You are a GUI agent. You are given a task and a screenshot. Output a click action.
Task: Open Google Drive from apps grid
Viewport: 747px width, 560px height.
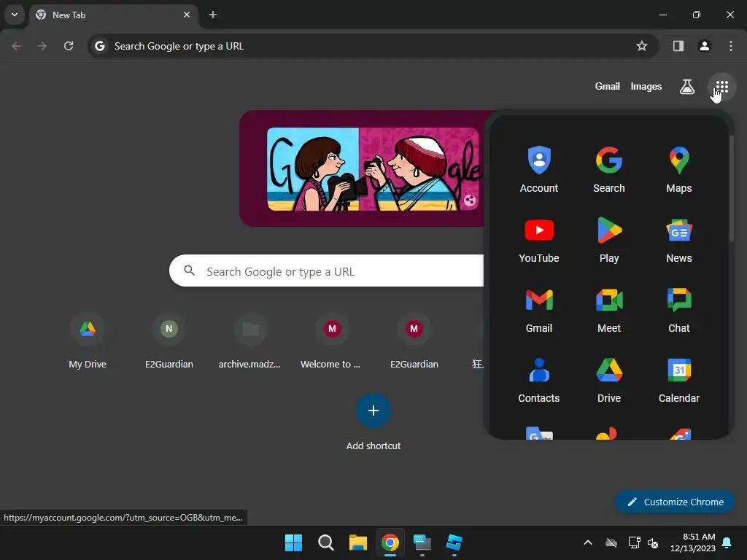609,379
